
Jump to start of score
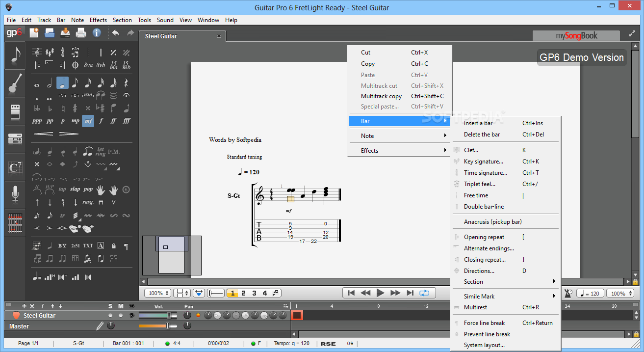click(x=351, y=293)
